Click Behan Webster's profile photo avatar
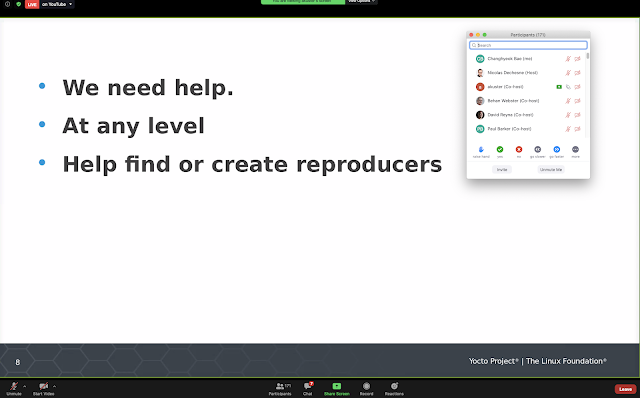Image resolution: width=640 pixels, height=398 pixels. (480, 101)
